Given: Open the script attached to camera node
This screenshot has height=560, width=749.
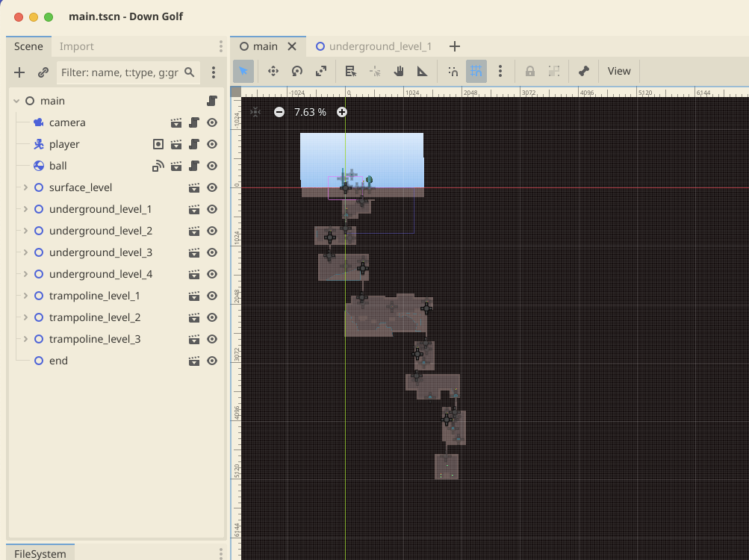Looking at the screenshot, I should pyautogui.click(x=194, y=122).
